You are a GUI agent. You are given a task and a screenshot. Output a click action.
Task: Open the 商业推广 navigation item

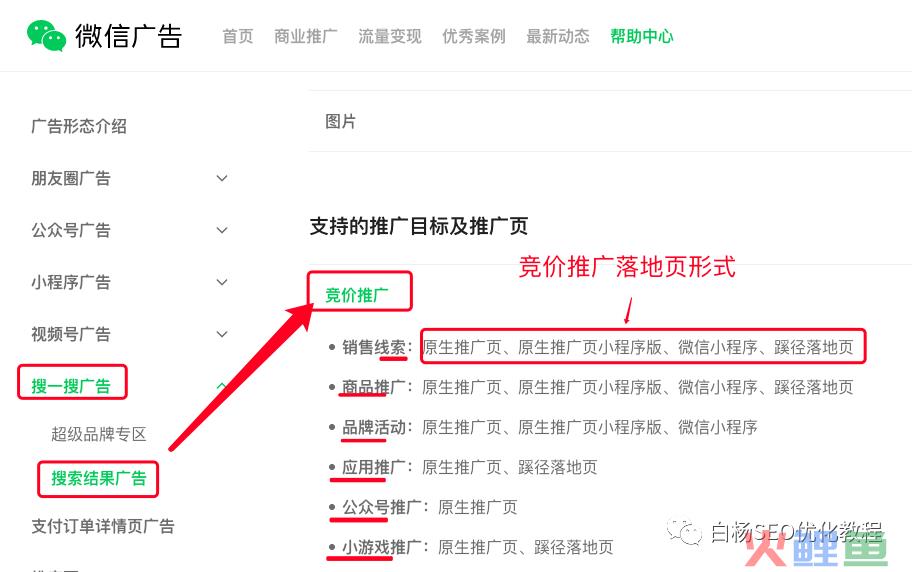(305, 36)
